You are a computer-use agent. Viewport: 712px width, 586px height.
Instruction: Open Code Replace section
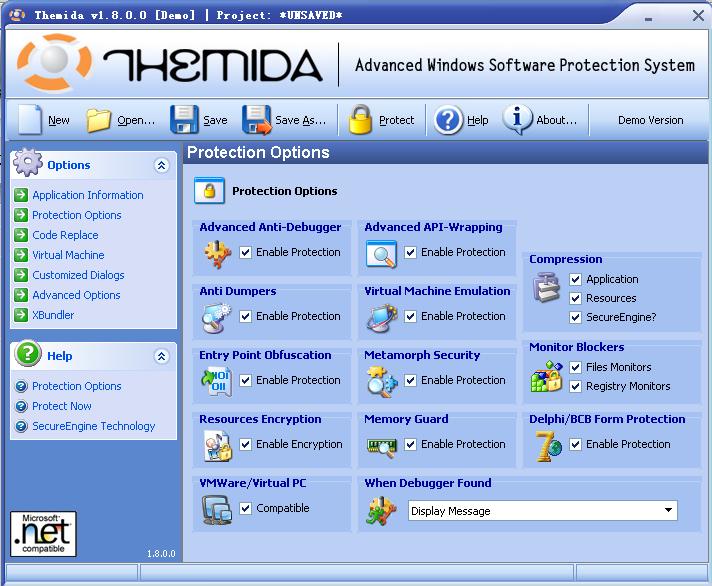tap(65, 235)
